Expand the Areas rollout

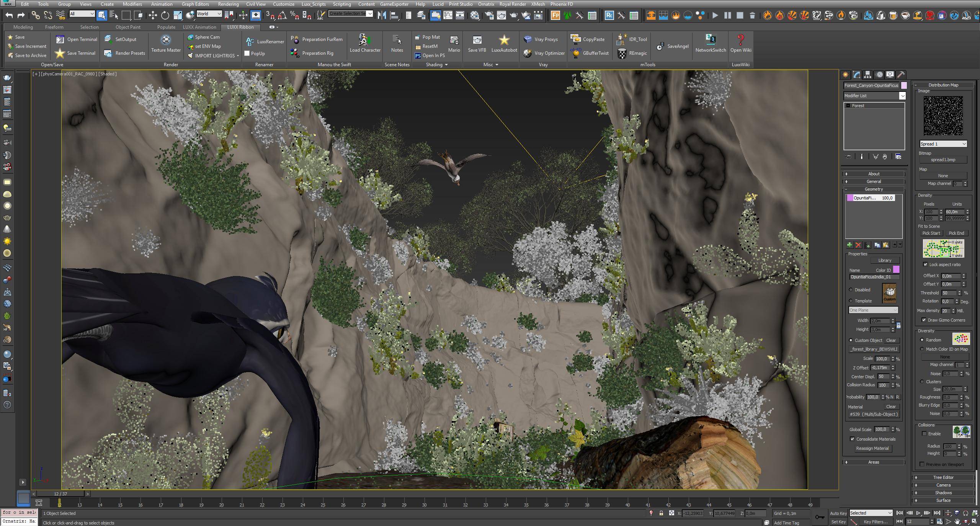873,462
